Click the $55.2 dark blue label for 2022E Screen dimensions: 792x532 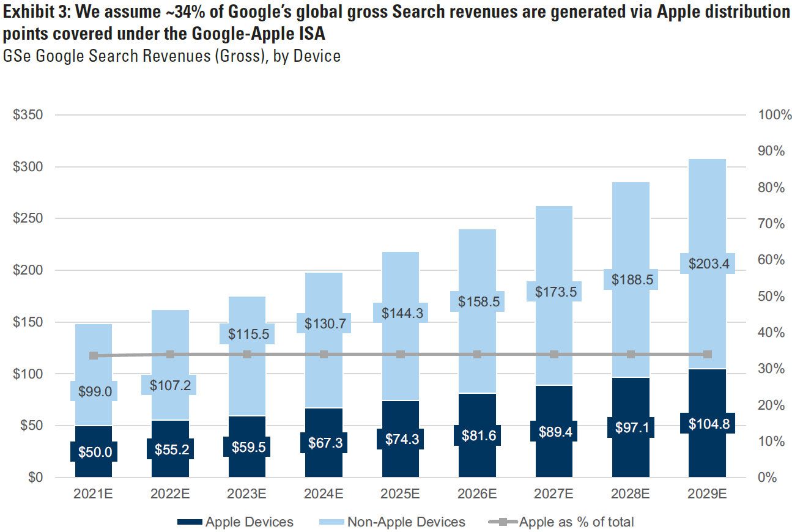click(171, 449)
